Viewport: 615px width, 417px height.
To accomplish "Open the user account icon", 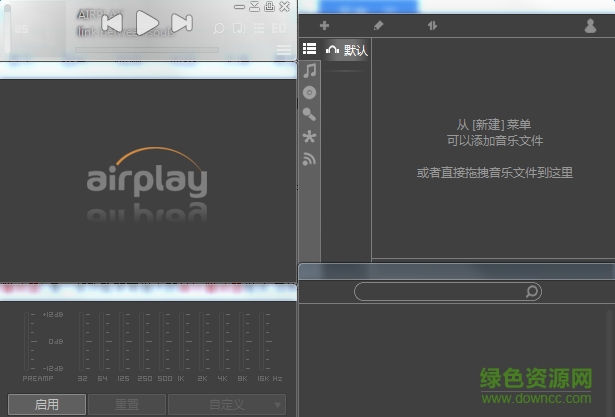I will (x=590, y=26).
